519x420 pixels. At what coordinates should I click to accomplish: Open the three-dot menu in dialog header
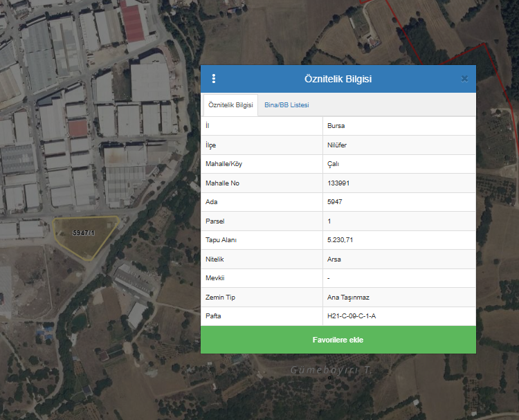pyautogui.click(x=214, y=79)
